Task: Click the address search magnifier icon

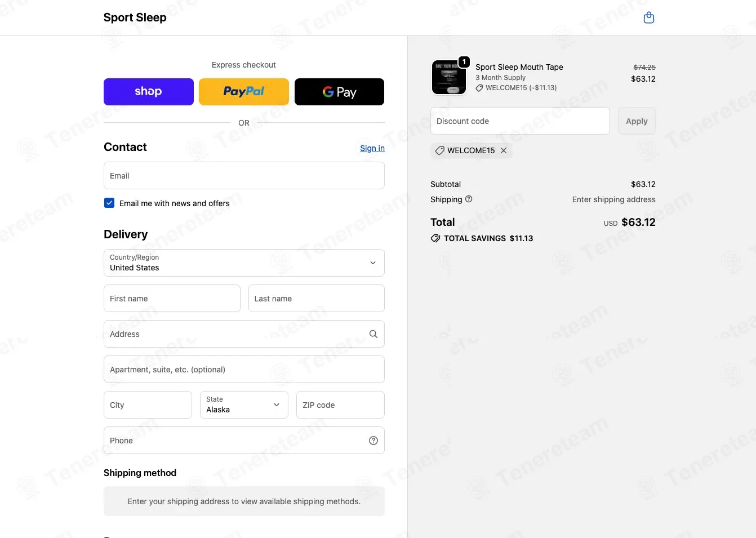Action: pyautogui.click(x=373, y=334)
